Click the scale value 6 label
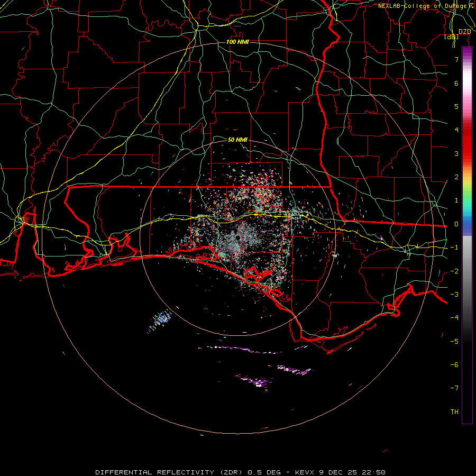Image resolution: width=476 pixels, height=476 pixels. click(x=456, y=83)
